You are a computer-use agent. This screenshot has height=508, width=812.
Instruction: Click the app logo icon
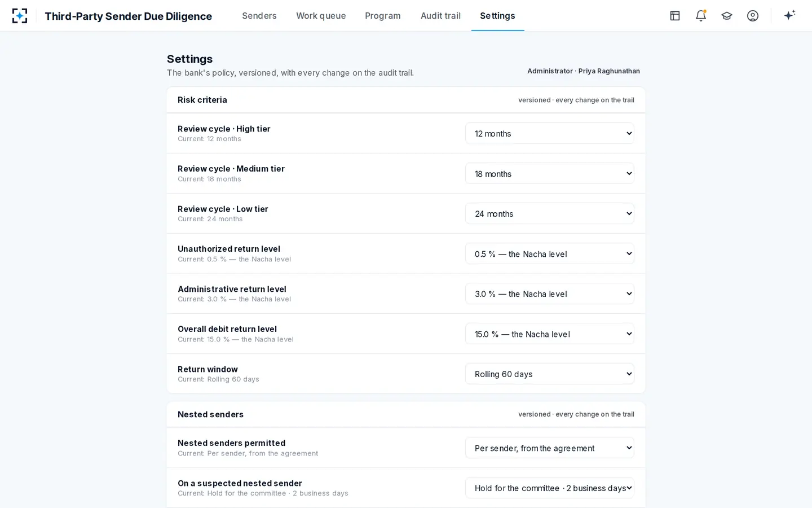coord(20,16)
